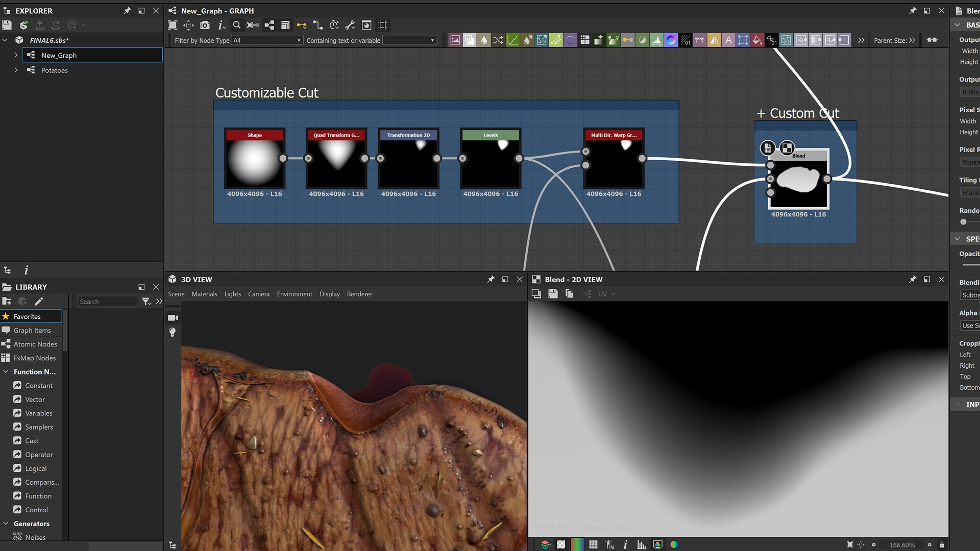Open the Environment menu in 3D view

pos(294,294)
